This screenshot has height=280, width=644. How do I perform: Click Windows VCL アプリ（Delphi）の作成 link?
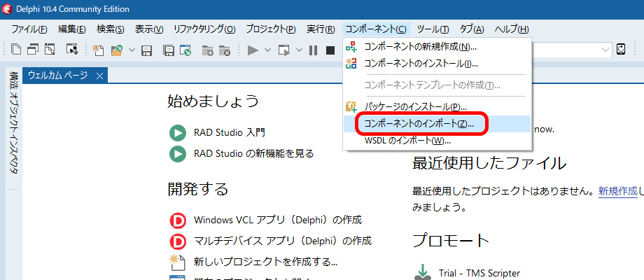pos(278,220)
